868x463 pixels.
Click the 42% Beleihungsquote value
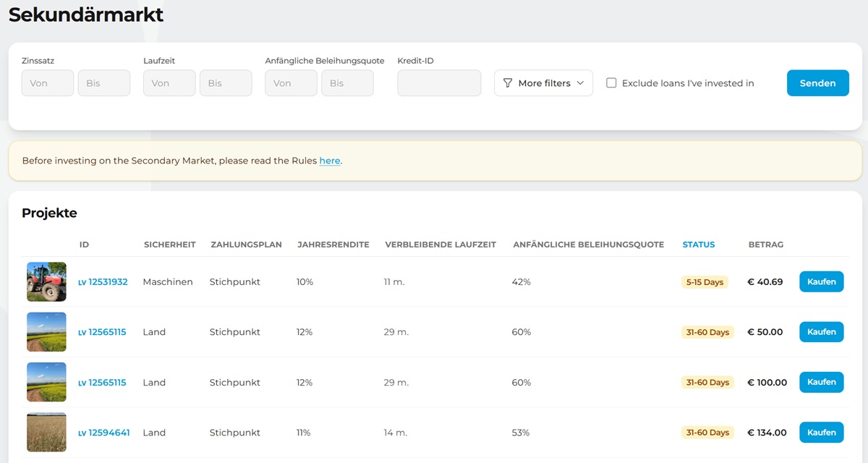point(522,282)
